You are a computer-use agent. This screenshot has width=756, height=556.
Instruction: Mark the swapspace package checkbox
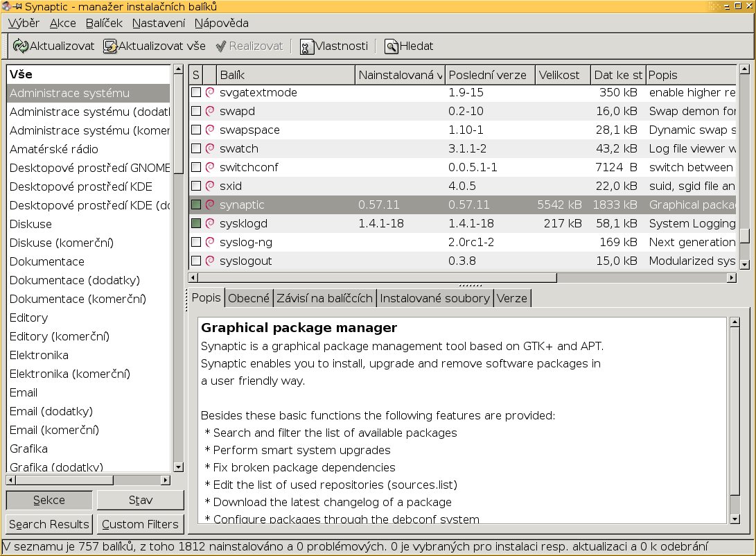click(x=195, y=130)
